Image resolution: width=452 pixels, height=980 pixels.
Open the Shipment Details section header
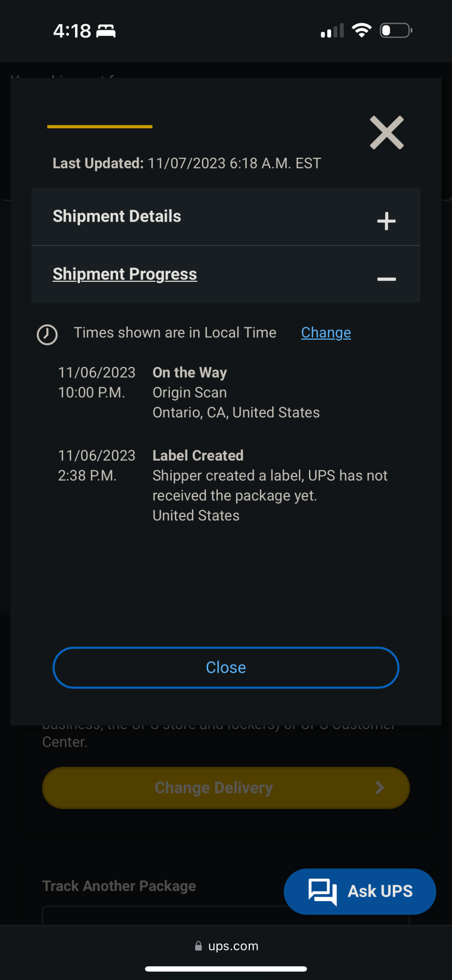coord(117,216)
